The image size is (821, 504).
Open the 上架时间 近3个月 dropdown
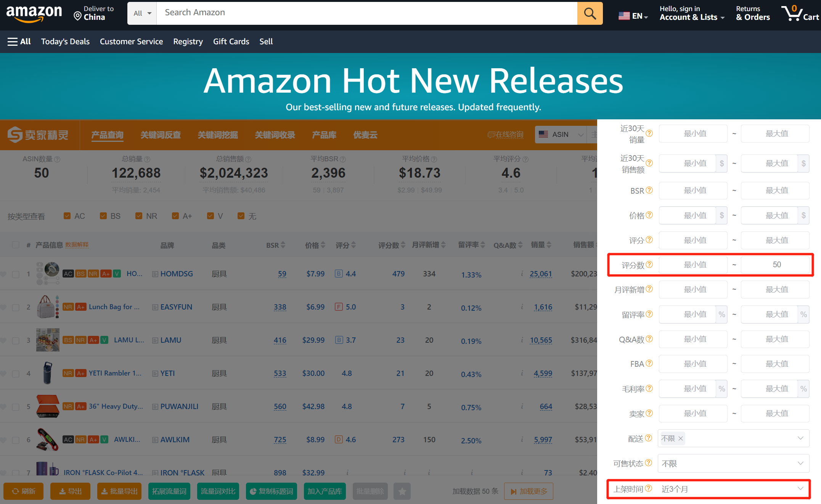[733, 489]
